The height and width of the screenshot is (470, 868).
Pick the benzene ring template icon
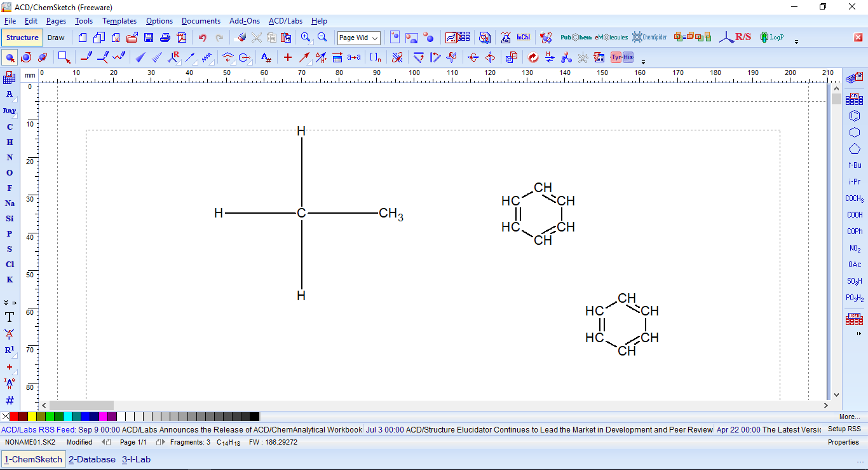pos(855,116)
